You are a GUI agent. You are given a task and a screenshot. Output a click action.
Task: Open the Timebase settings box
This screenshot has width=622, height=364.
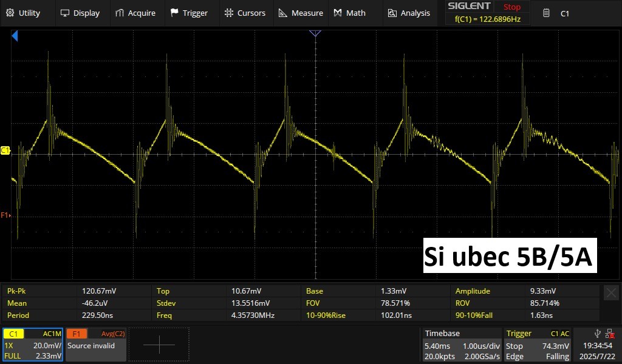[462, 345]
